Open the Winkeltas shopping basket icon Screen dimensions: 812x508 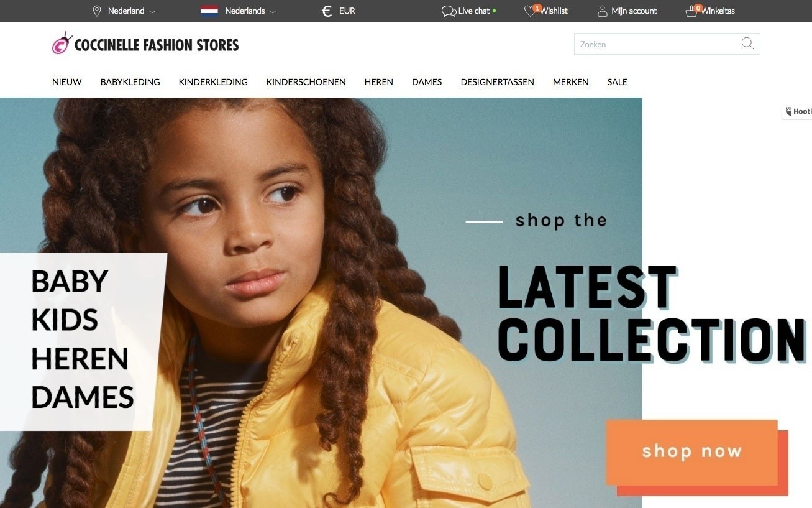[x=691, y=11]
